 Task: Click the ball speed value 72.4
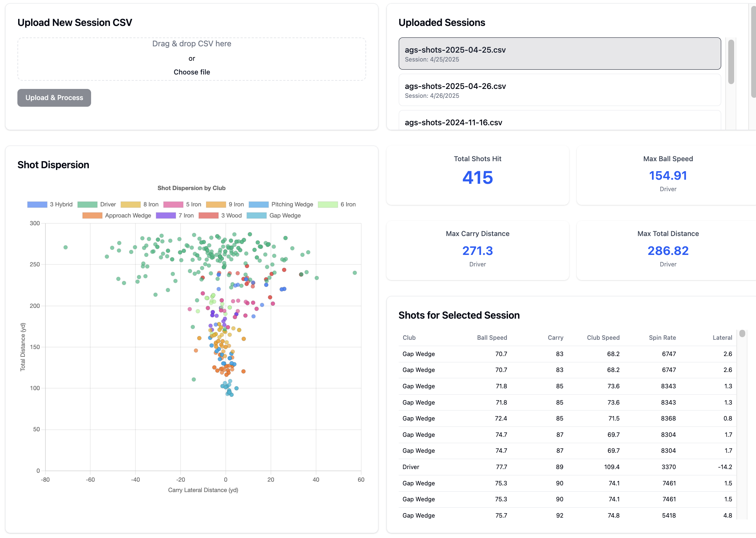(x=501, y=418)
